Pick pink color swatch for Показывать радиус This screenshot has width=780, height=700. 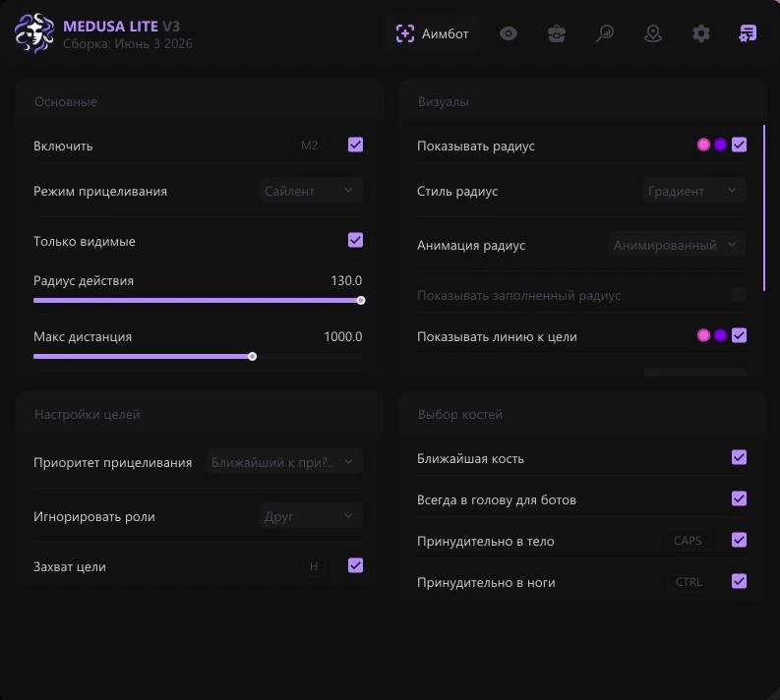703,145
